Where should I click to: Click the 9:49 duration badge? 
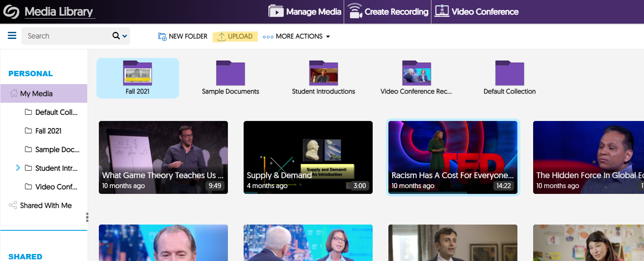[215, 186]
